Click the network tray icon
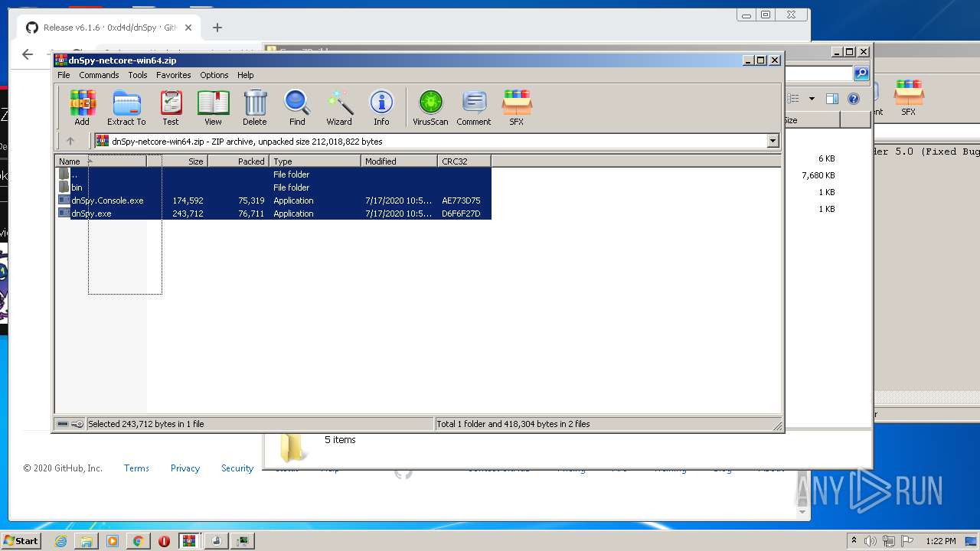 [888, 541]
